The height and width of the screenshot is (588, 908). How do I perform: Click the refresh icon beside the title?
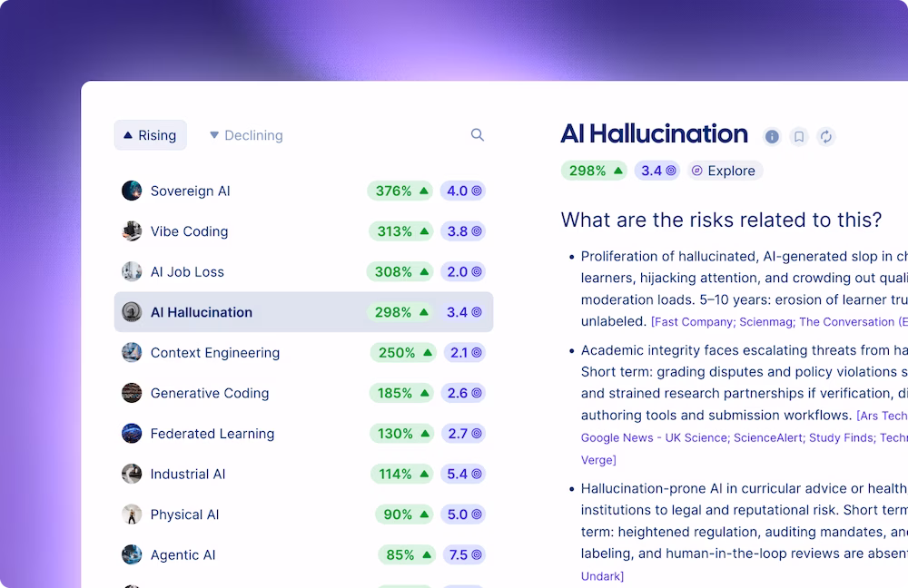pos(826,137)
